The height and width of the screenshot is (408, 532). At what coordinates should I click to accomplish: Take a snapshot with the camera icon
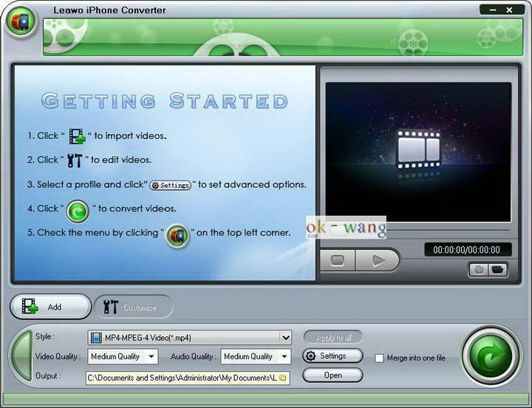pos(478,270)
